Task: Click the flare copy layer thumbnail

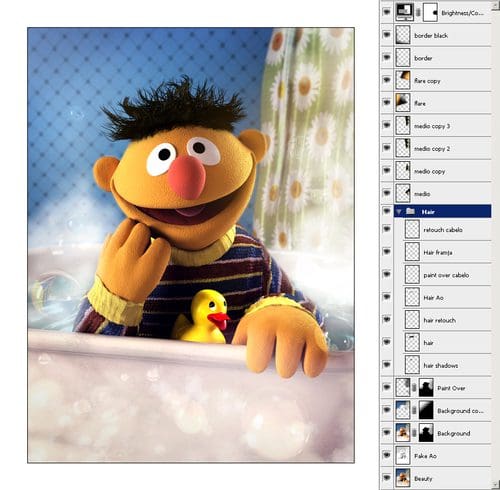Action: 403,80
